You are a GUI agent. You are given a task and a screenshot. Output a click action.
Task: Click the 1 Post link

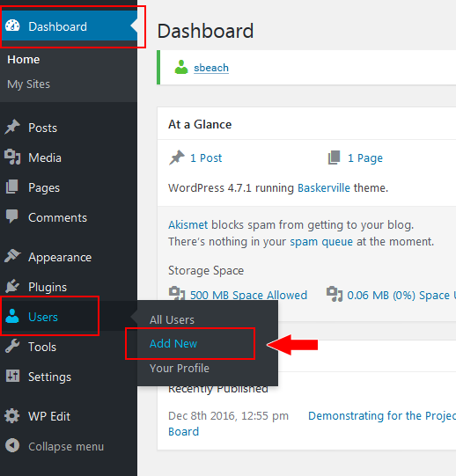click(206, 158)
